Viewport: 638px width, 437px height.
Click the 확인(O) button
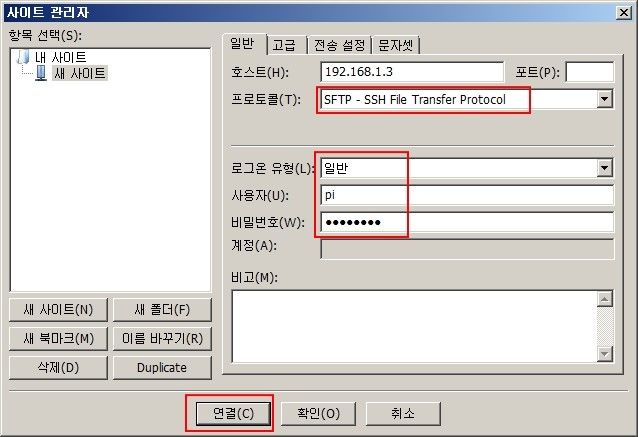pyautogui.click(x=318, y=414)
